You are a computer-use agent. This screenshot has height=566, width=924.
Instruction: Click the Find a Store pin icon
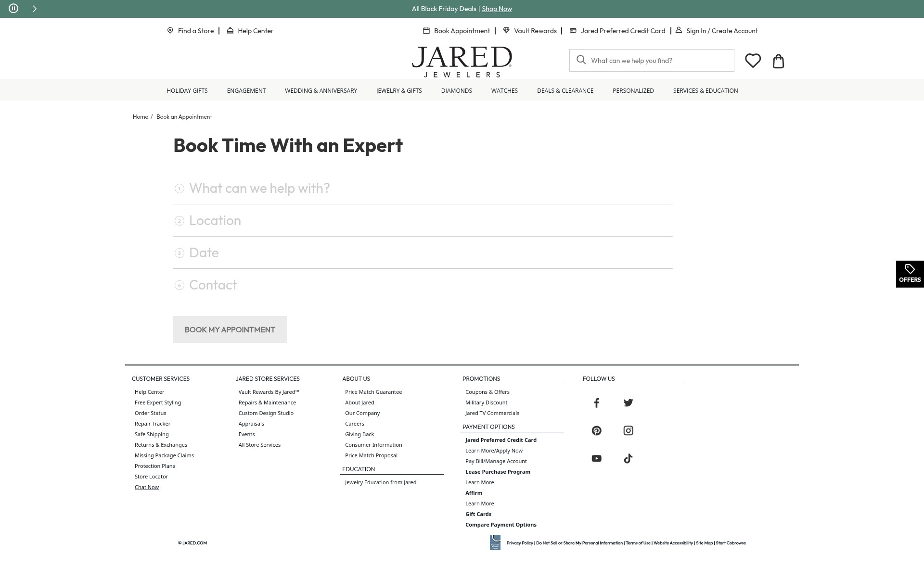tap(170, 30)
